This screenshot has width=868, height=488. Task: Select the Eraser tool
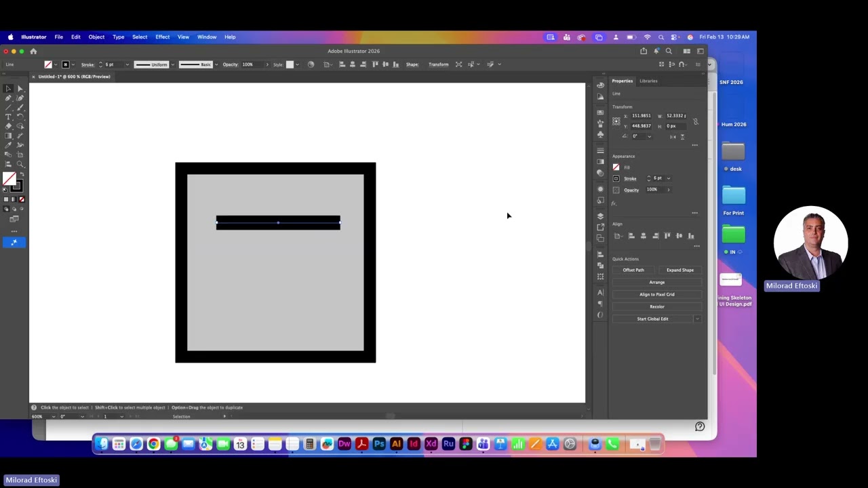click(8, 126)
